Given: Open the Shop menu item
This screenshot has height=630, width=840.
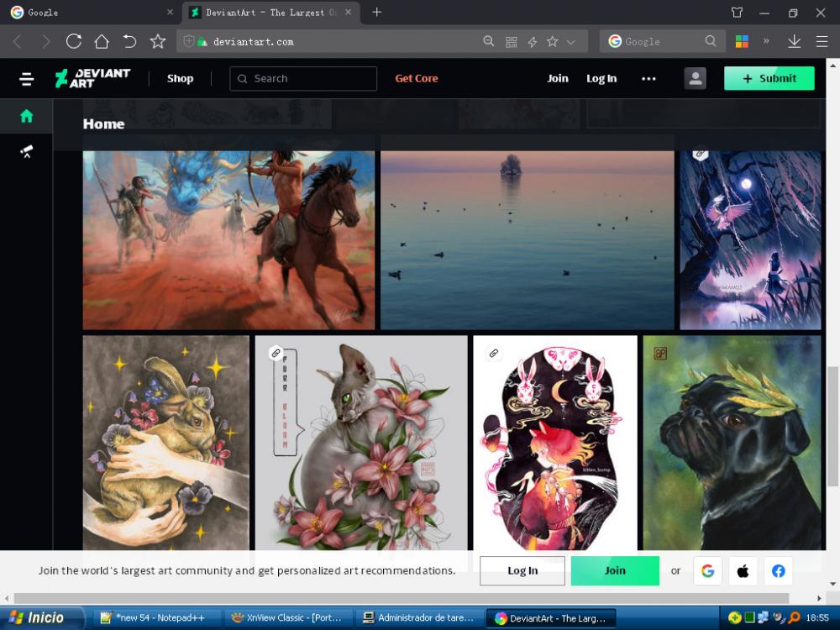Looking at the screenshot, I should click(x=180, y=78).
